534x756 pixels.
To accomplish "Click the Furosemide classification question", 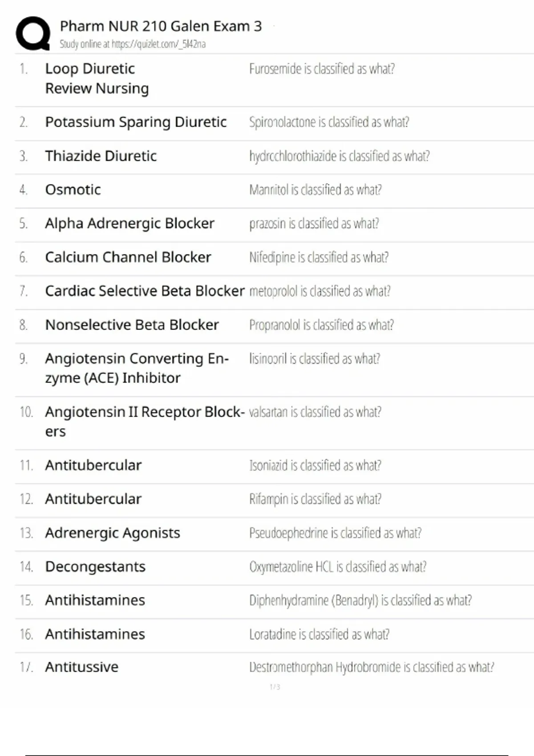I will [x=322, y=69].
